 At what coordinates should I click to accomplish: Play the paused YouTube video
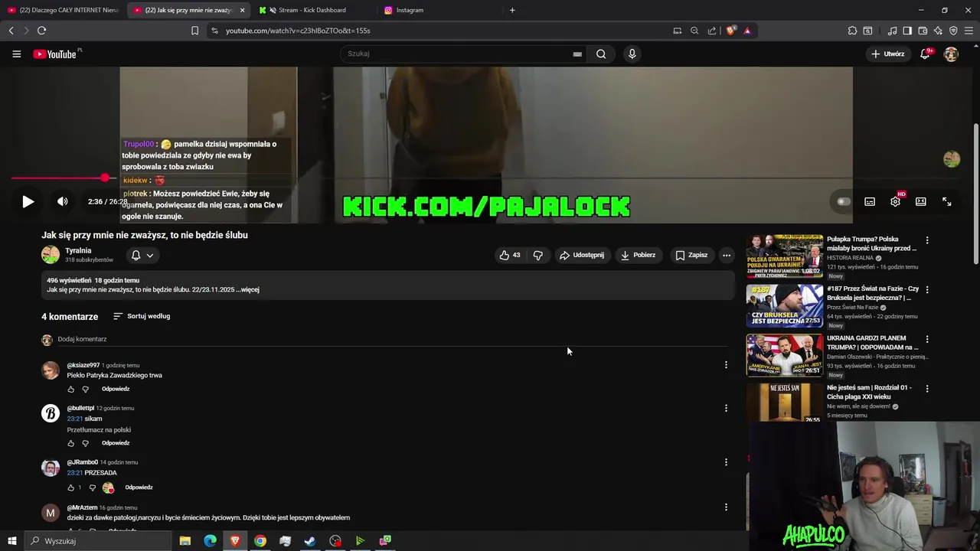click(28, 202)
